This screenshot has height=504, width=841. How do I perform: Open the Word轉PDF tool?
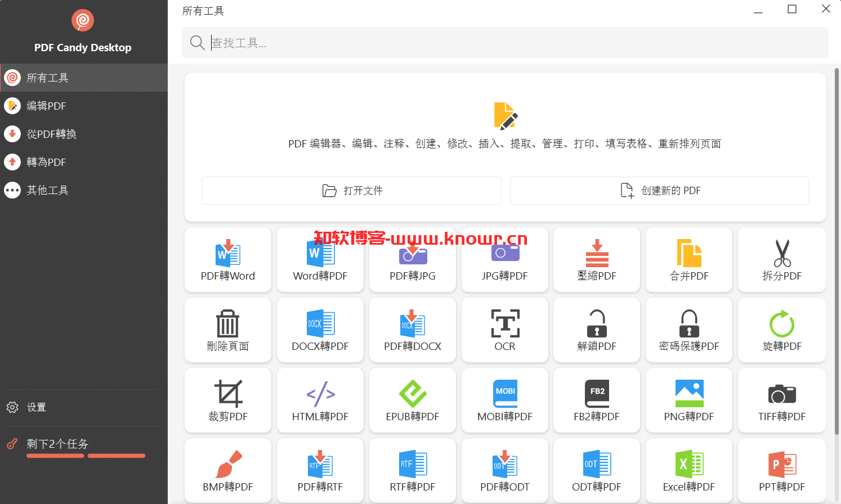320,260
